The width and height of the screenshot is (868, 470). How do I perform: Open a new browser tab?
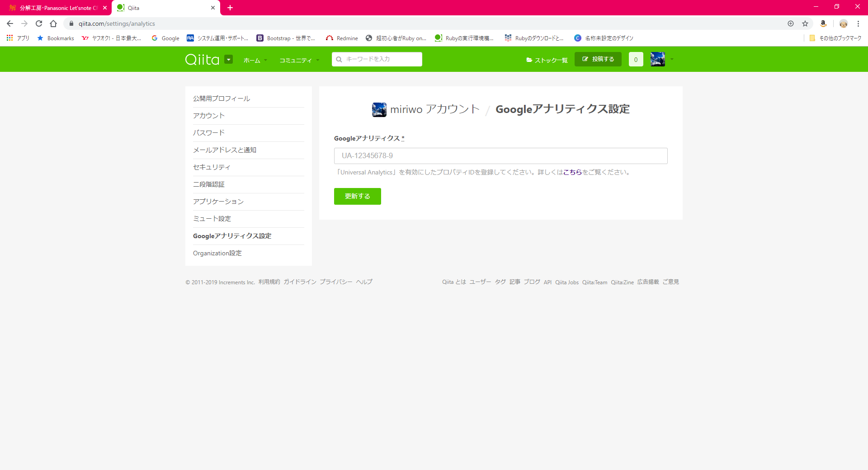coord(230,8)
